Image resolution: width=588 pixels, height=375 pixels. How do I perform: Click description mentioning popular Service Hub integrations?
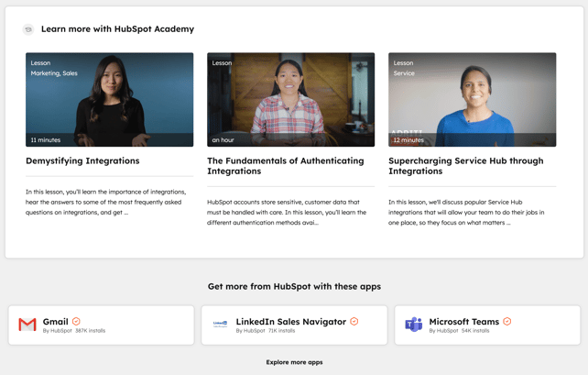466,212
